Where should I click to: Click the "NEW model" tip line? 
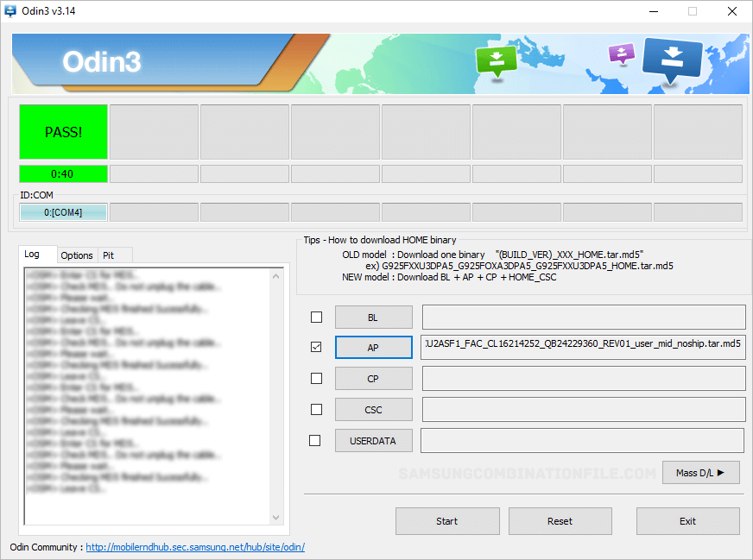click(449, 277)
